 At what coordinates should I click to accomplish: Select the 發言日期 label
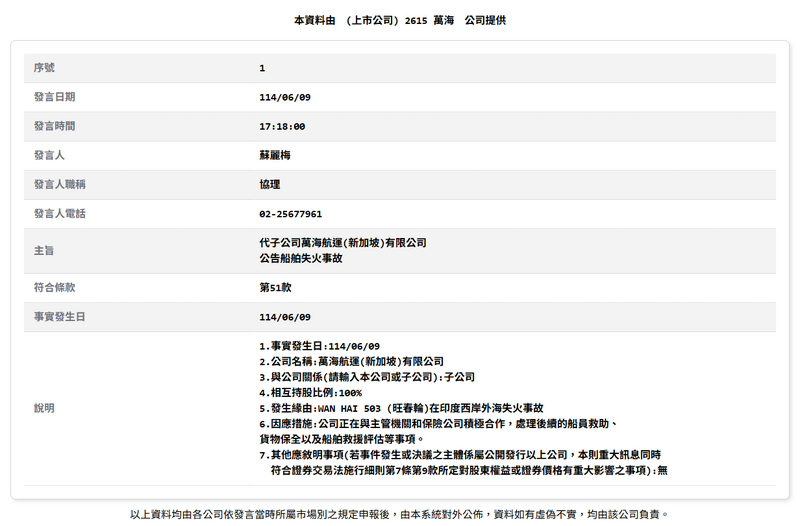click(54, 97)
